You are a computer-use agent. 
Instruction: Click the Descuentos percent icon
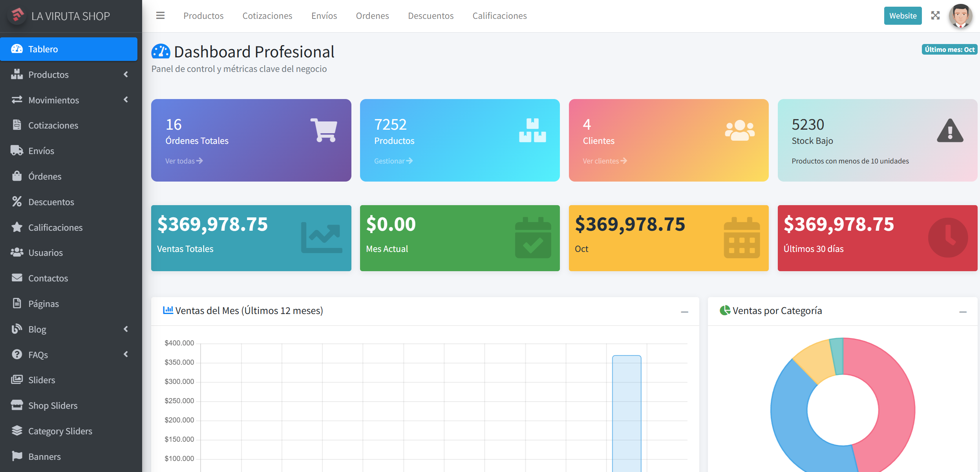point(16,202)
